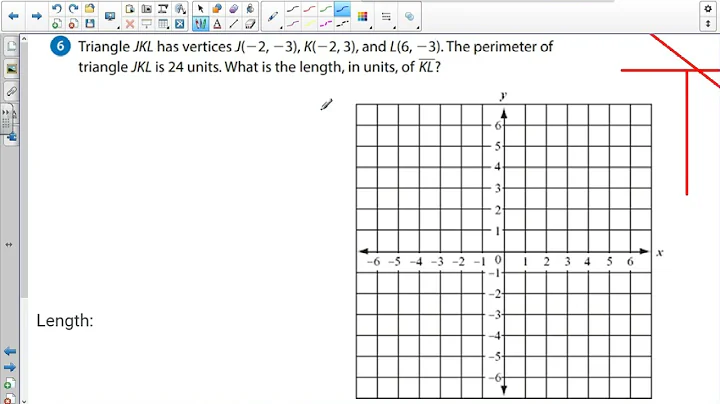The height and width of the screenshot is (404, 720).
Task: Select the Shapes tool
Action: point(217,9)
